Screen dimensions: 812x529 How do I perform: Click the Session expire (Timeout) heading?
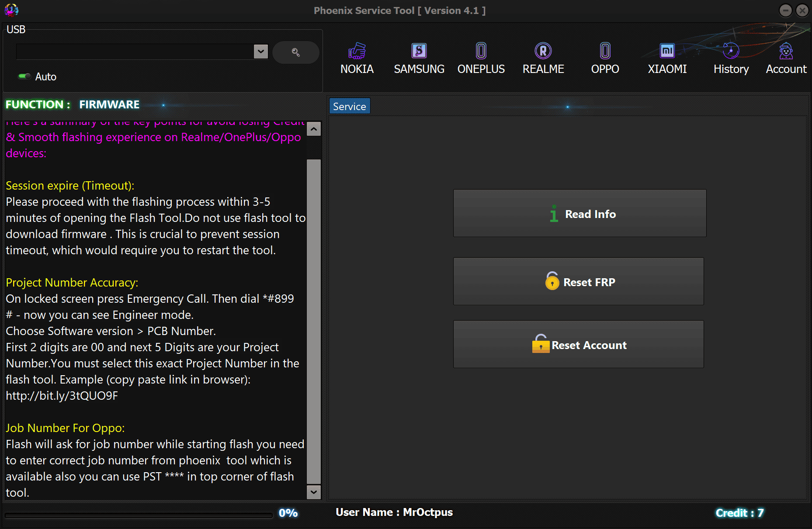tap(70, 186)
